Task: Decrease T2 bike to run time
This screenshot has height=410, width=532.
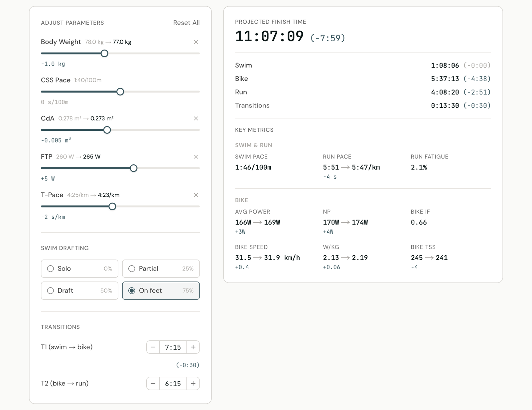Action: [153, 383]
